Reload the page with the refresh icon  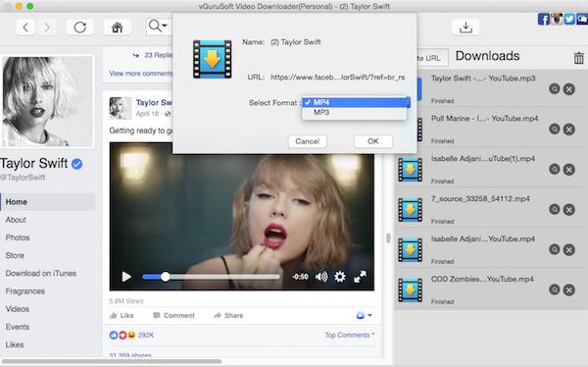80,27
